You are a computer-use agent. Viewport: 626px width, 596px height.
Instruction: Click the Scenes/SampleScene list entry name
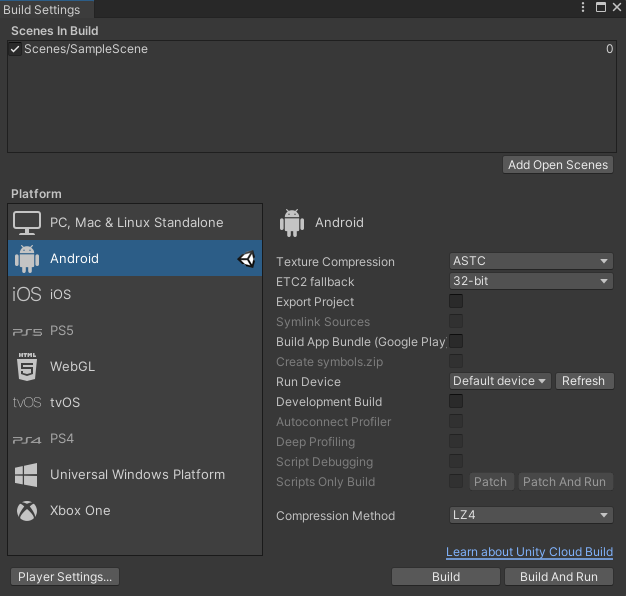[x=86, y=49]
